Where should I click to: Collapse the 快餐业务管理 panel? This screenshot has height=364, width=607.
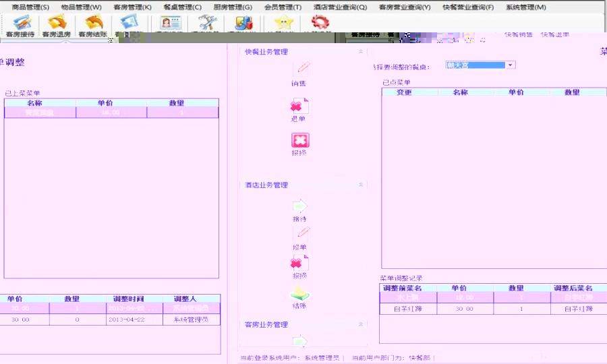click(361, 52)
